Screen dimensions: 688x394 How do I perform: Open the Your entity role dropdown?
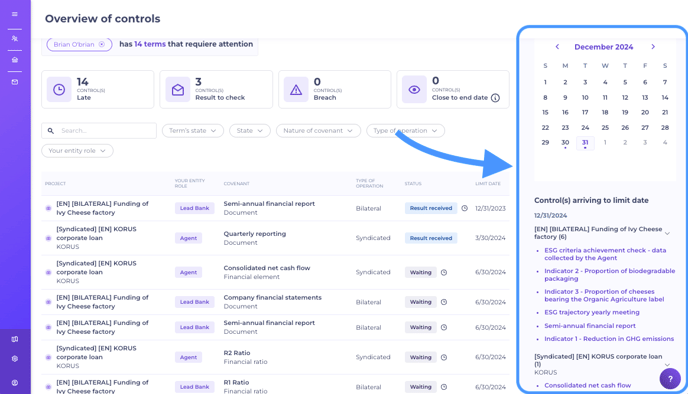point(77,150)
